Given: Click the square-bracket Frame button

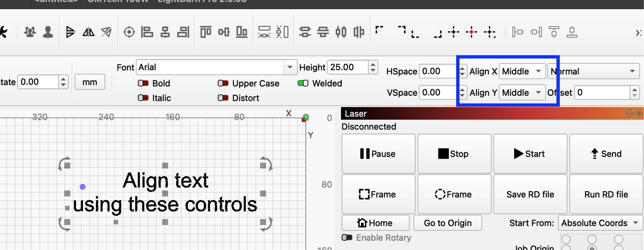Looking at the screenshot, I should pyautogui.click(x=379, y=194).
